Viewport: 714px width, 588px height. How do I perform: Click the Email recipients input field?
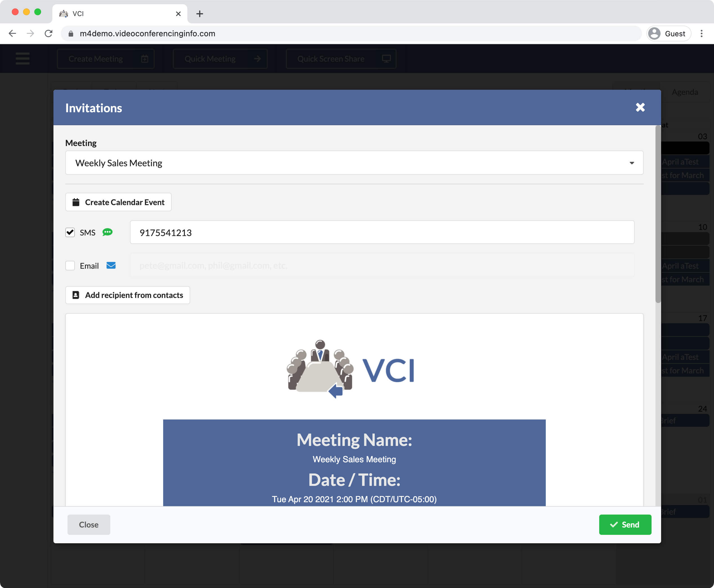pyautogui.click(x=382, y=266)
